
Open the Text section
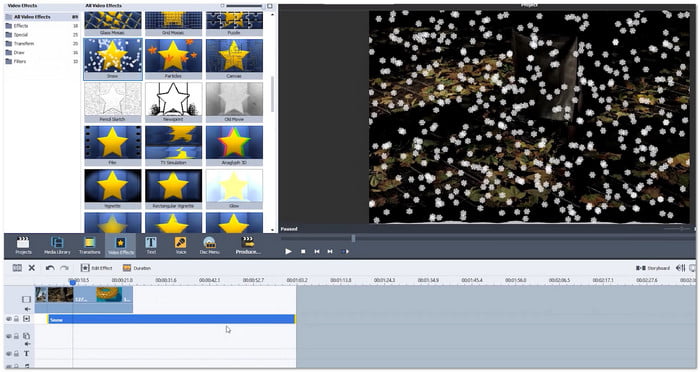[x=151, y=246]
